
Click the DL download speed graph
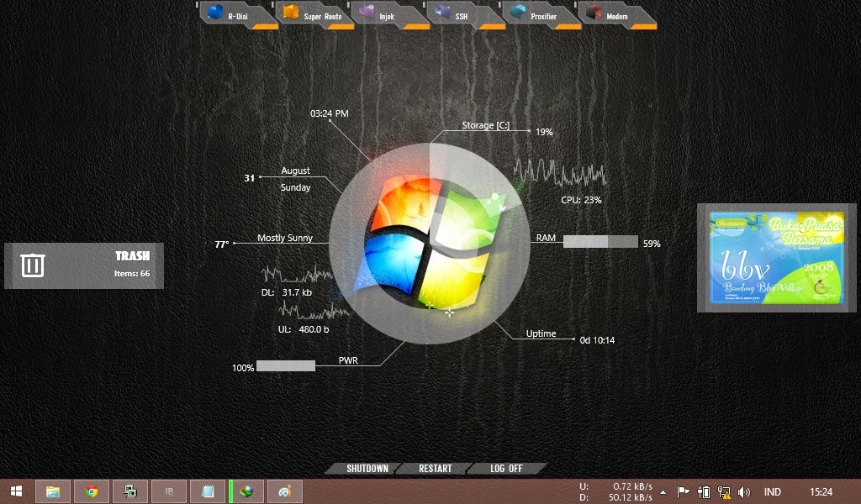(298, 274)
